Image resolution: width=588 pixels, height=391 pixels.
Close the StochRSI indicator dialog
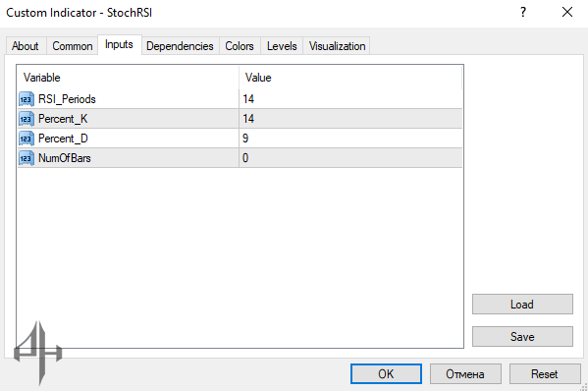567,13
